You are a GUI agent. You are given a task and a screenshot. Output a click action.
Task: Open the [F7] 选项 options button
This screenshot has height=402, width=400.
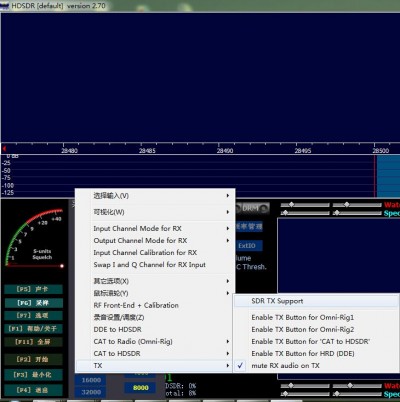tap(33, 315)
